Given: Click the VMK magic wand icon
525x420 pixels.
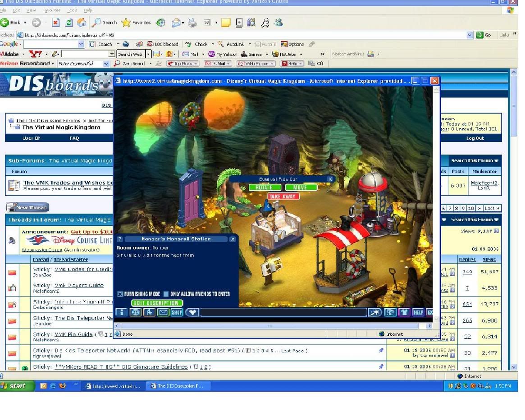Looking at the screenshot, I should 375,312.
